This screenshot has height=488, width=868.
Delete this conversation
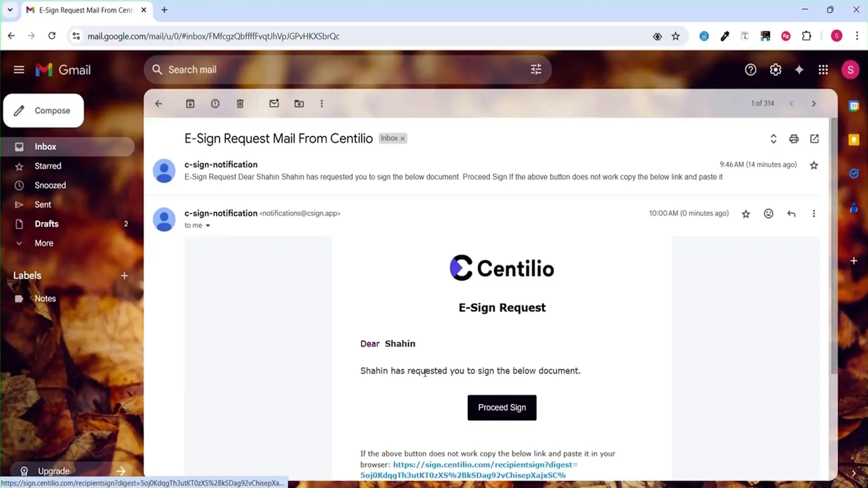pyautogui.click(x=240, y=104)
